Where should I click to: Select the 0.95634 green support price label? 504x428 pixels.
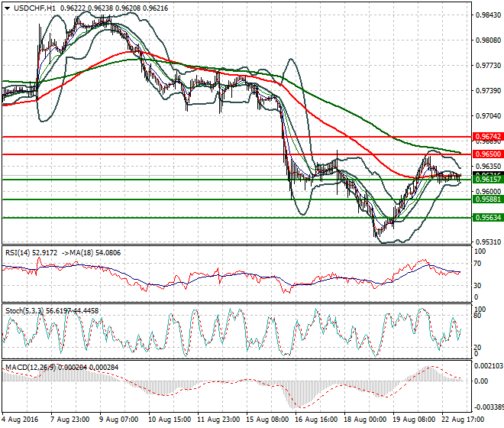(488, 218)
